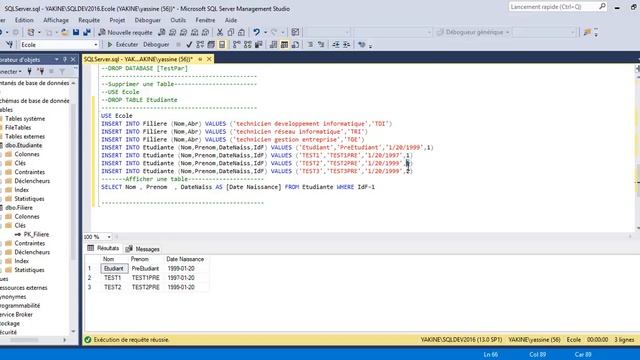Select the FileTables folder node
The image size is (640, 360).
click(x=18, y=127)
